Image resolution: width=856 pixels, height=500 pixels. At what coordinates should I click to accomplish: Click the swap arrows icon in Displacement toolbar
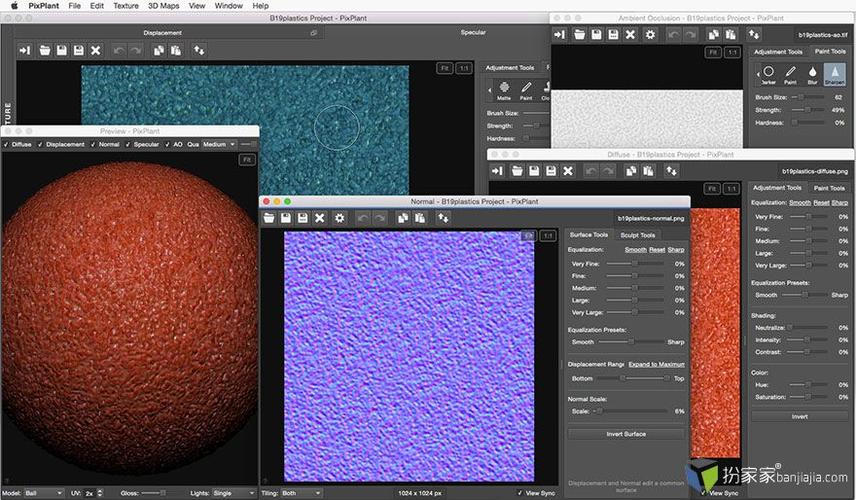pos(199,50)
